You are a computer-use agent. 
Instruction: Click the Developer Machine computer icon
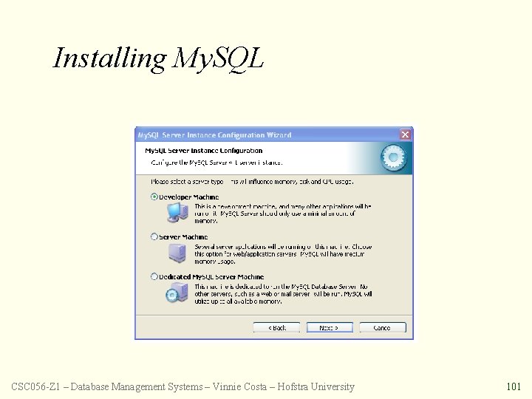(177, 212)
